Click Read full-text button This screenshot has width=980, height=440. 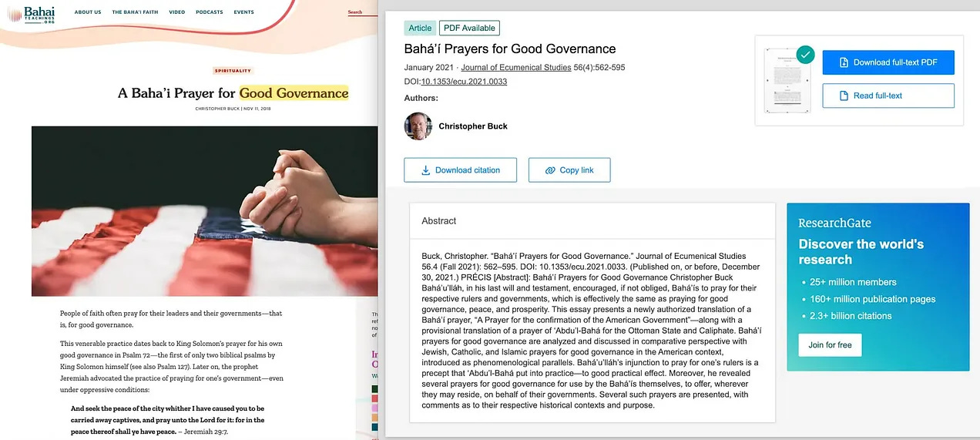coord(888,96)
